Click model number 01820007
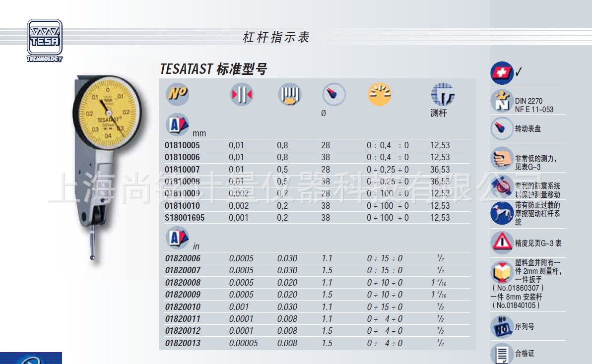This screenshot has height=364, width=592. click(183, 270)
